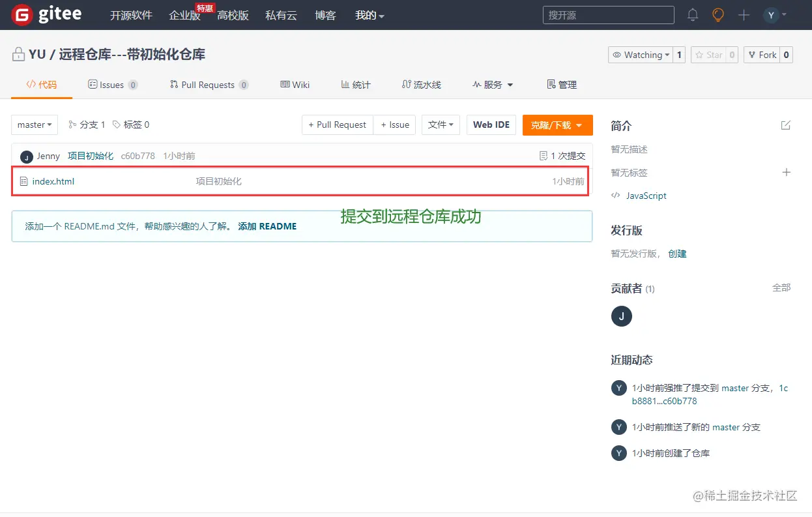Click the 添加 README link
Screen dimensions: 812x517
pyautogui.click(x=267, y=226)
